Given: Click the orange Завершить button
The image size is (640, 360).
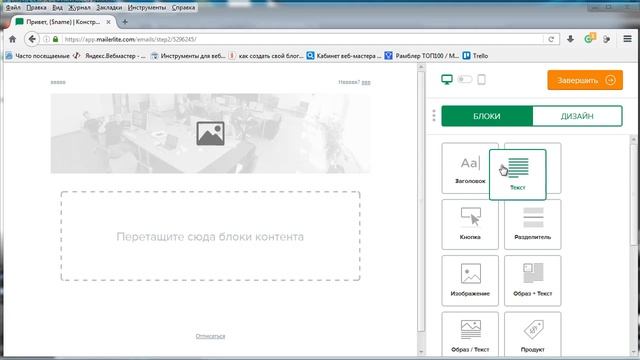Looking at the screenshot, I should (585, 80).
